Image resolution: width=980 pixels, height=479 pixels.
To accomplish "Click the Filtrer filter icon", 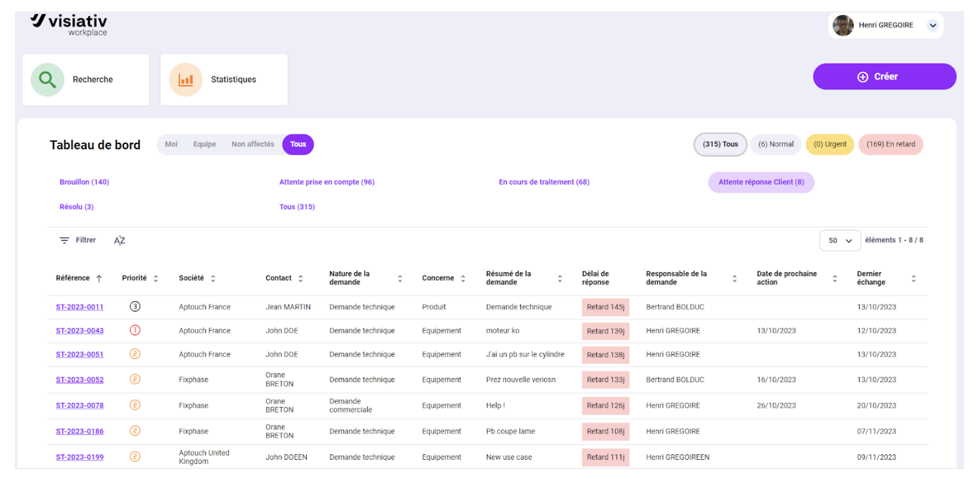I will point(64,241).
